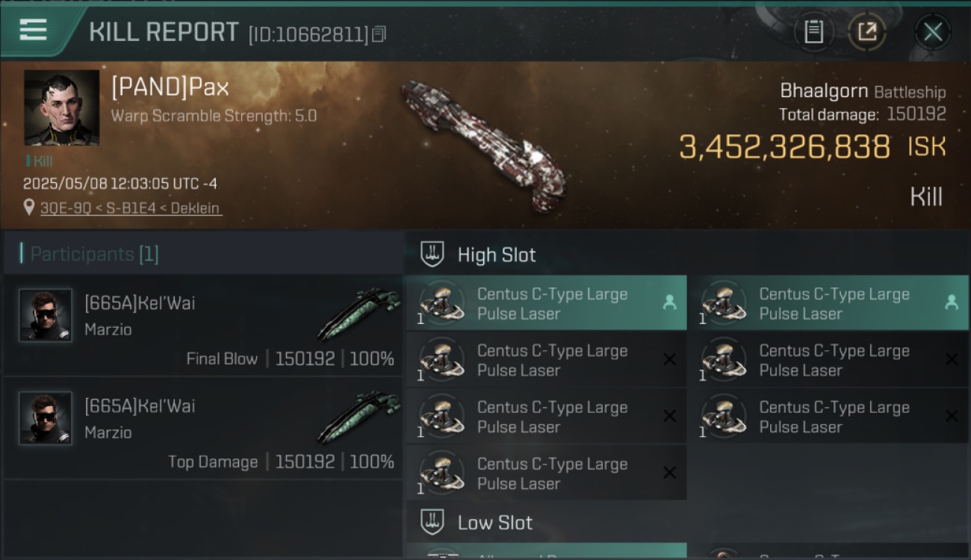The width and height of the screenshot is (971, 560).
Task: Click the Marzio ship icon in Final Blow row
Action: 359,312
